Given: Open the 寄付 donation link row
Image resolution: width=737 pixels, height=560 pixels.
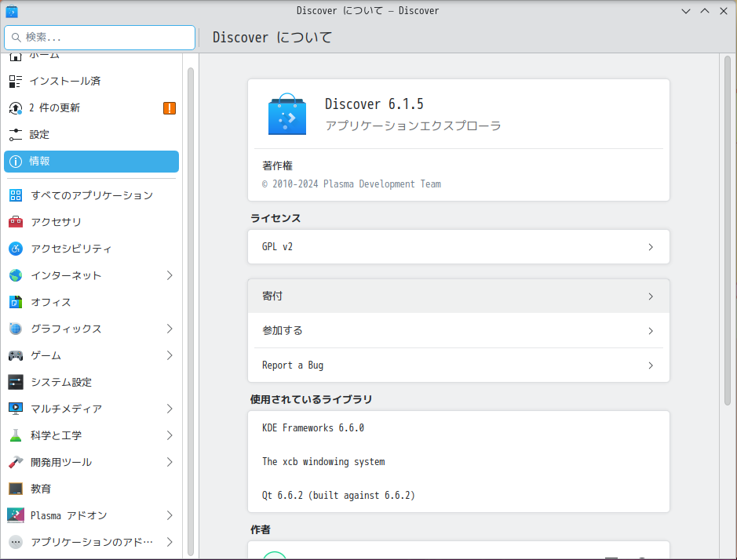Looking at the screenshot, I should click(x=458, y=296).
